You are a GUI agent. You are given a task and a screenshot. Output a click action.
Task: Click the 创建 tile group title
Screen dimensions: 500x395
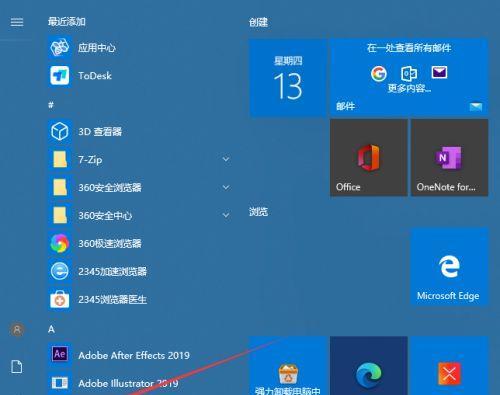click(x=258, y=22)
